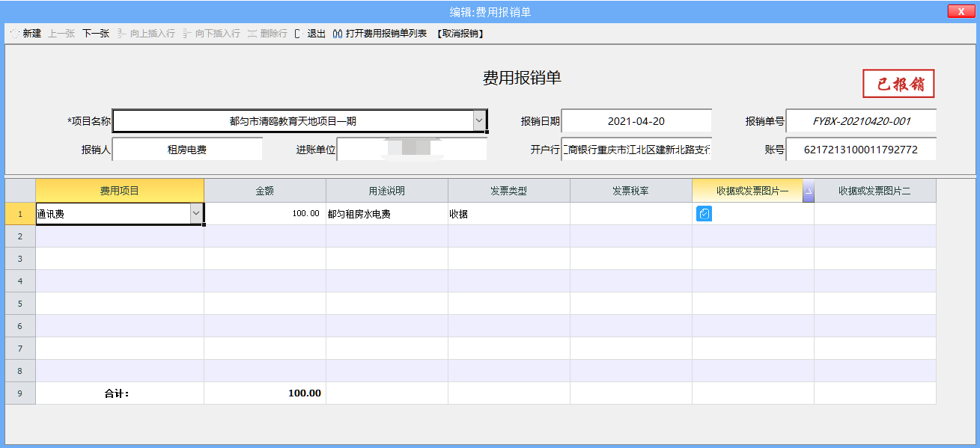Select row header number 2
The height and width of the screenshot is (448, 980).
tap(20, 236)
